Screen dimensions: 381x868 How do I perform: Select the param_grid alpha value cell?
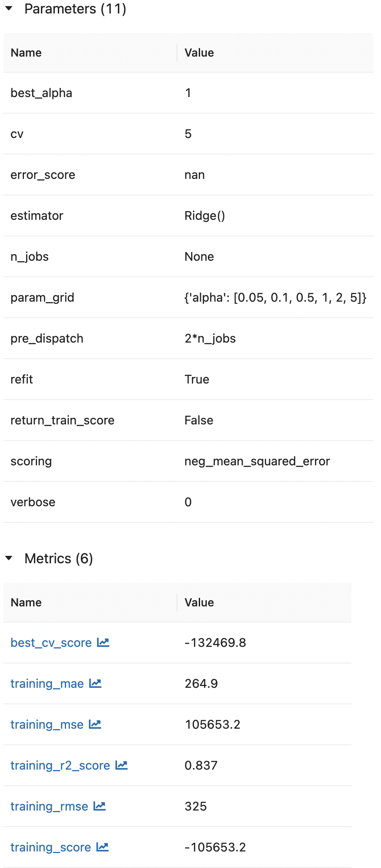pos(275,298)
